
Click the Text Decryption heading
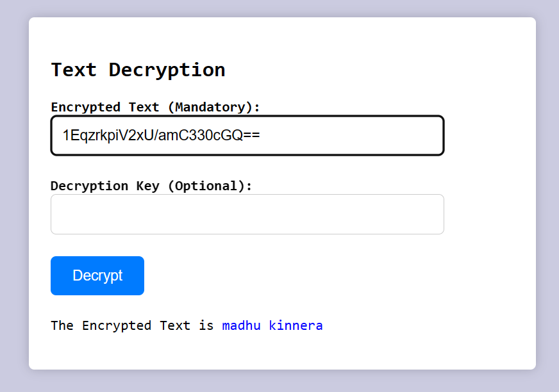tap(138, 70)
